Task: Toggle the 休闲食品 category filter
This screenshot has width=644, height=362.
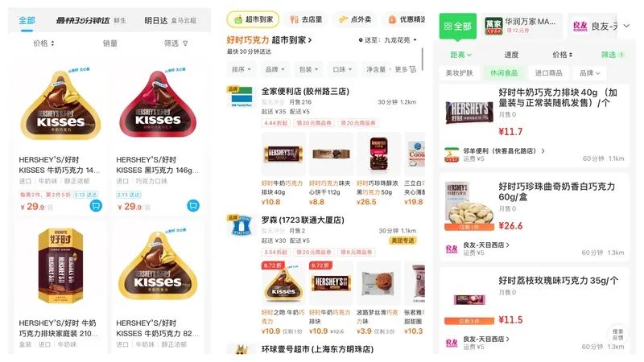Action: click(x=504, y=73)
